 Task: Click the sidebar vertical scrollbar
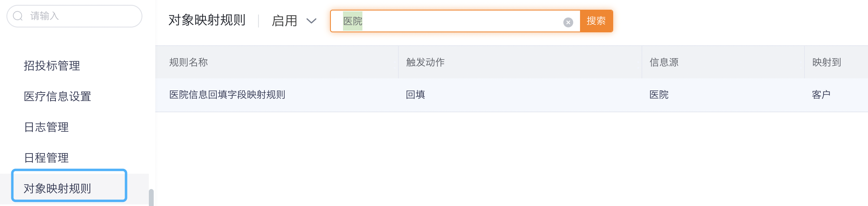coord(151,197)
